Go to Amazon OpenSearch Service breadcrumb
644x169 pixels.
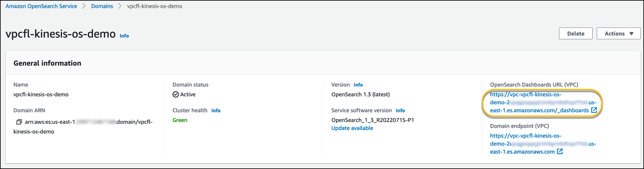click(41, 6)
